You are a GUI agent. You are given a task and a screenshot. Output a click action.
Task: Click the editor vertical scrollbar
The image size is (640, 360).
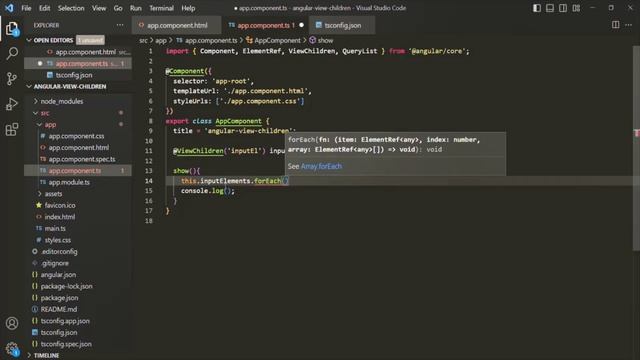pyautogui.click(x=636, y=147)
